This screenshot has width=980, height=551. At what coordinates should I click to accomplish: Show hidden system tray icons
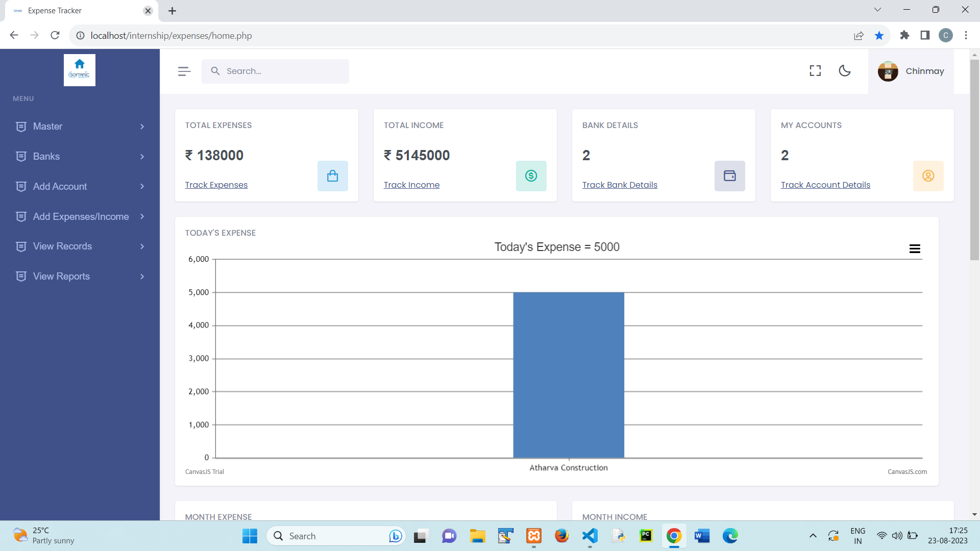(813, 536)
